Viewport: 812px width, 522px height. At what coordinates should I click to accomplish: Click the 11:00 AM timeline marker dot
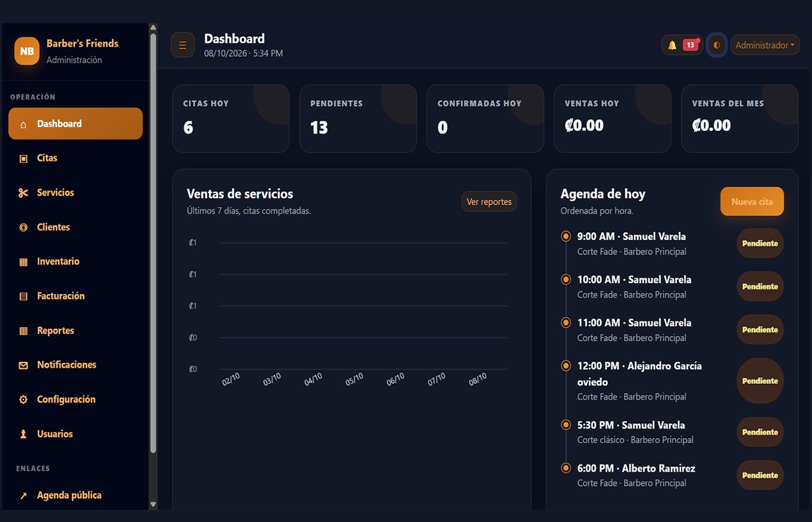pyautogui.click(x=566, y=322)
